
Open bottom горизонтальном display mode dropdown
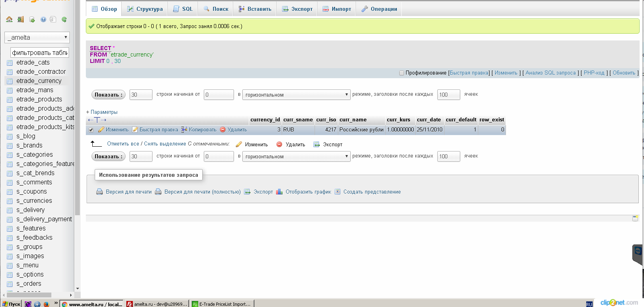click(297, 156)
